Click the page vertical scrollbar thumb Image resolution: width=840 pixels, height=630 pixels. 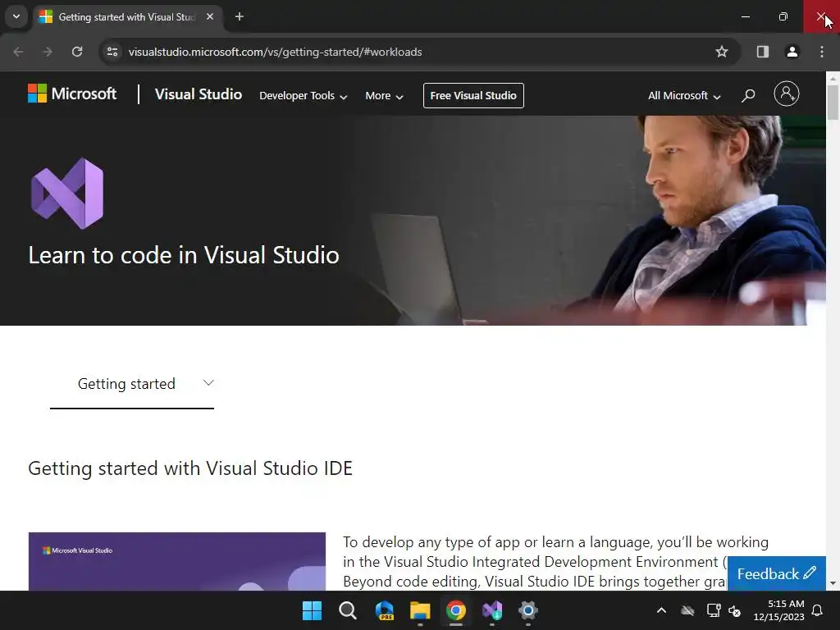[833, 103]
